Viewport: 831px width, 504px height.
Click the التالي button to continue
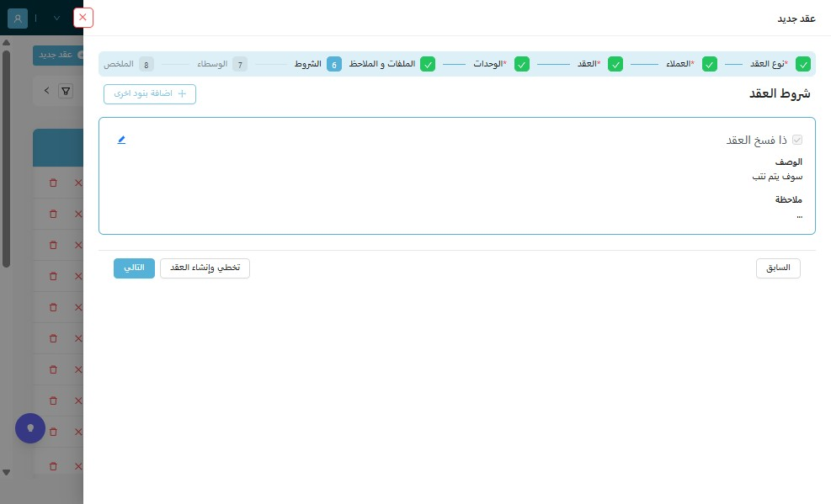pyautogui.click(x=134, y=268)
